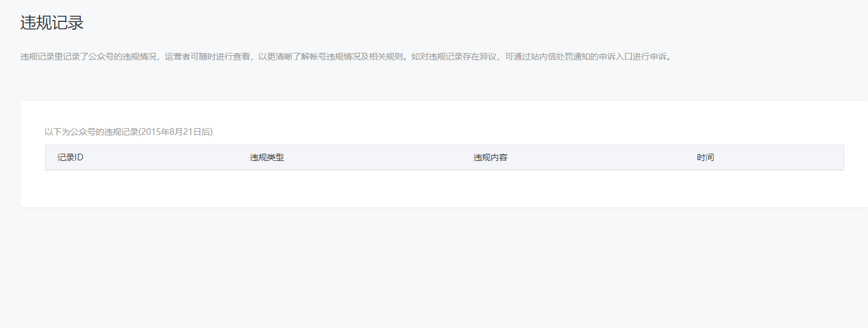This screenshot has width=868, height=328.
Task: Select the 违规内容 column header
Action: click(490, 157)
